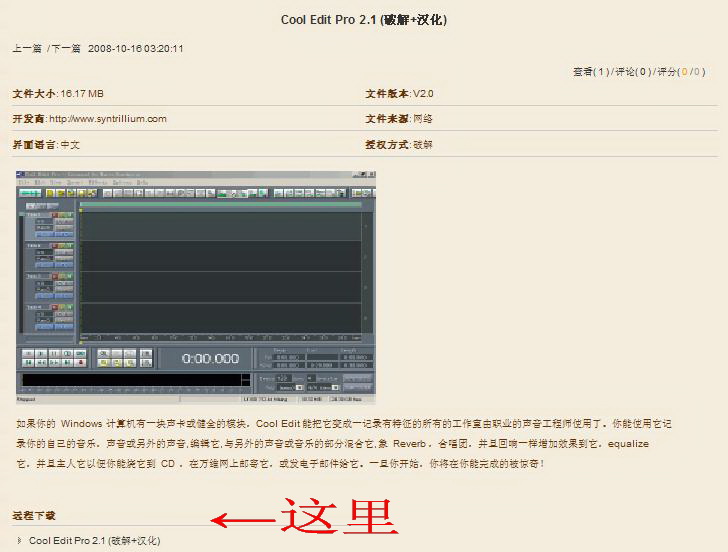This screenshot has width=728, height=552.
Task: Select the 破解 value beside 授权方式
Action: (x=422, y=145)
